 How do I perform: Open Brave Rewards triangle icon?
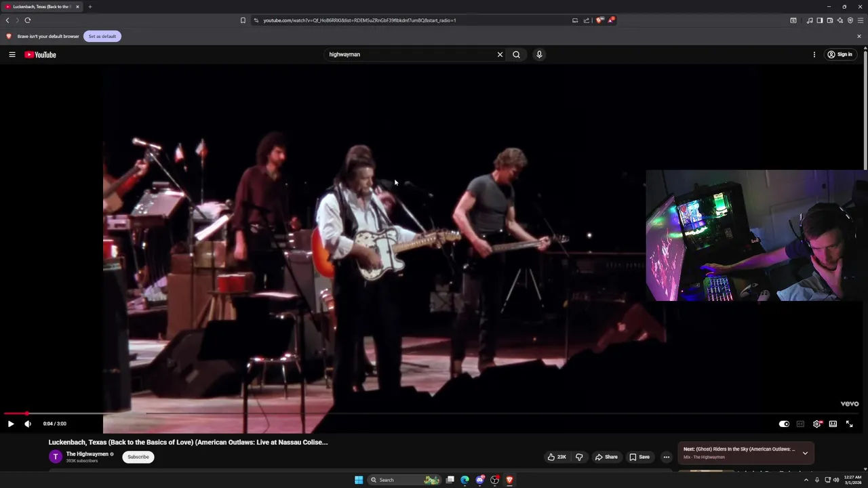[x=611, y=20]
